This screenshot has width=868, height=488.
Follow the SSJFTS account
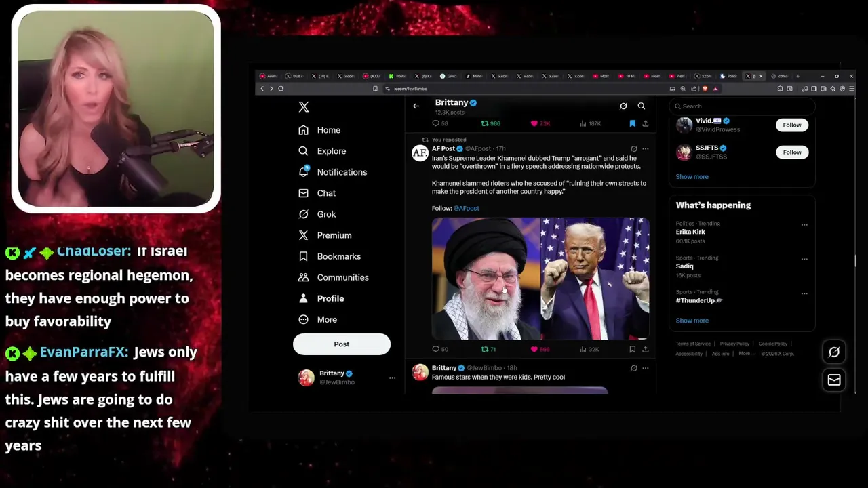coord(791,152)
